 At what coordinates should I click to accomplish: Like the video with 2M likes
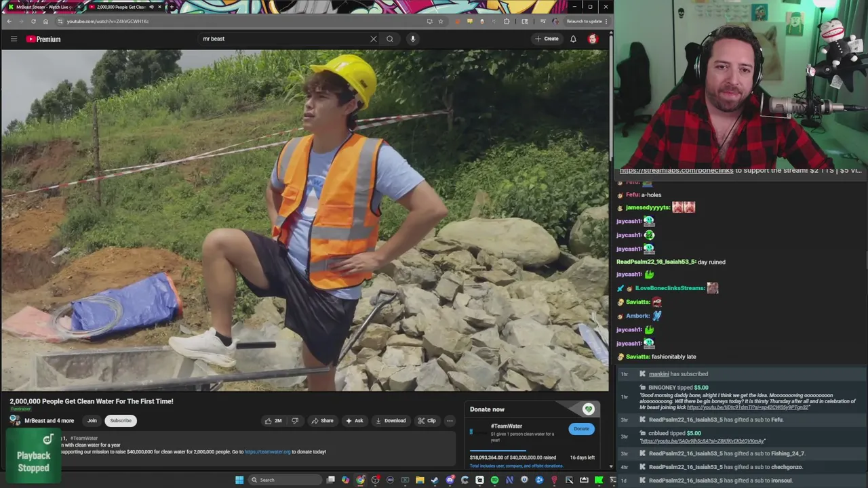pyautogui.click(x=274, y=420)
